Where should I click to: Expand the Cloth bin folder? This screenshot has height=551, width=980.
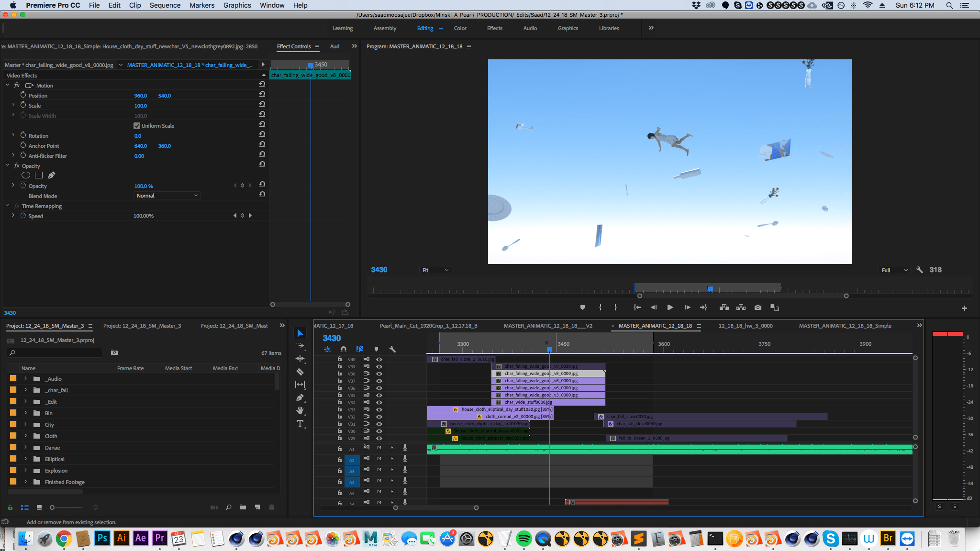[x=26, y=436]
